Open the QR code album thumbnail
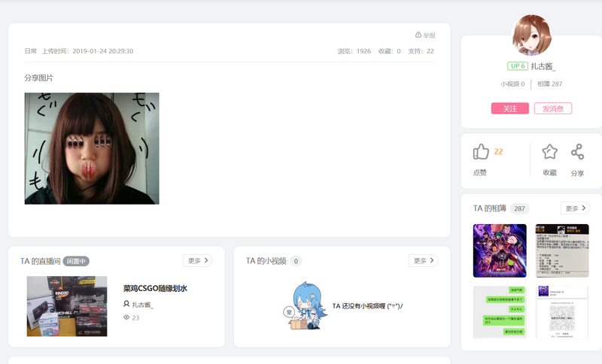This screenshot has width=602, height=364. pos(562,313)
